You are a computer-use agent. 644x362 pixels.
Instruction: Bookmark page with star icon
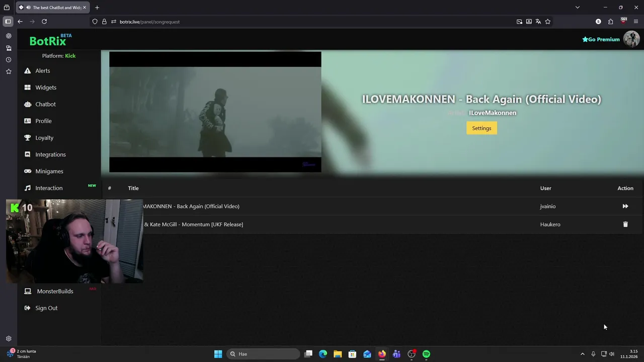[548, 22]
